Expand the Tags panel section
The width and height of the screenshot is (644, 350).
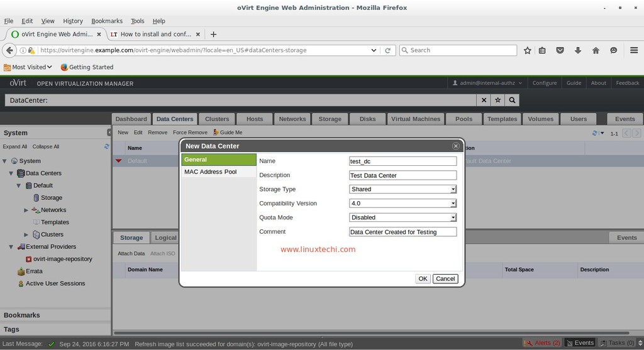click(x=55, y=329)
